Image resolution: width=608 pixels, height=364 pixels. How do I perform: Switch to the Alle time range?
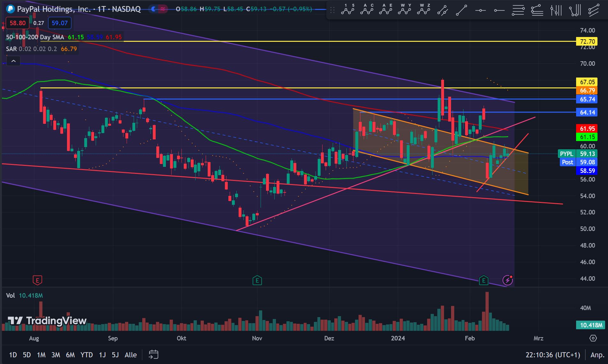130,355
